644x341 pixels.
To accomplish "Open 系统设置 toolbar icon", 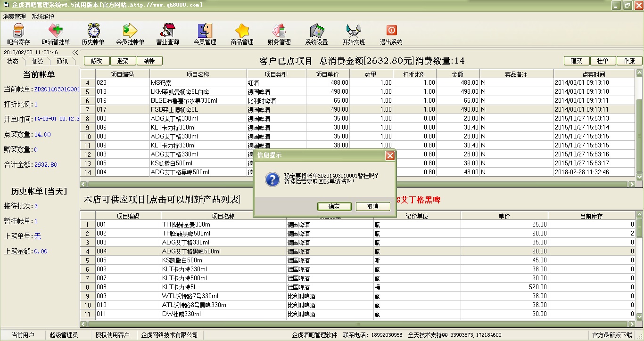I will [x=316, y=34].
